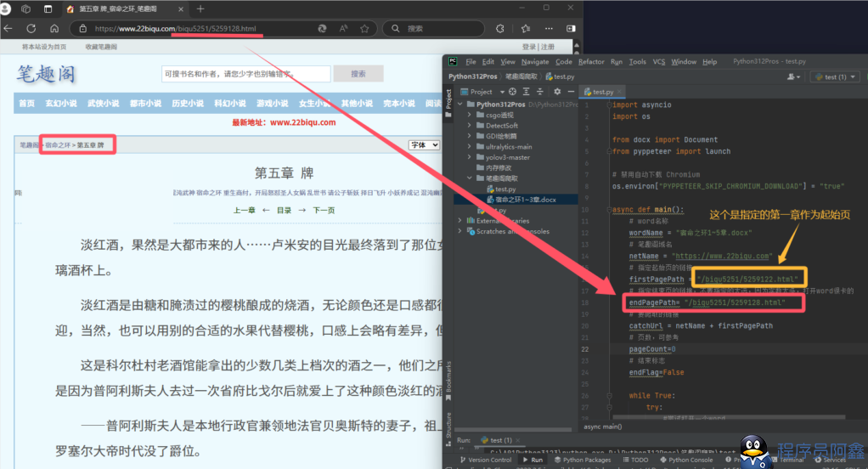Image resolution: width=868 pixels, height=469 pixels.
Task: Open the Version Control tool window
Action: [x=486, y=460]
